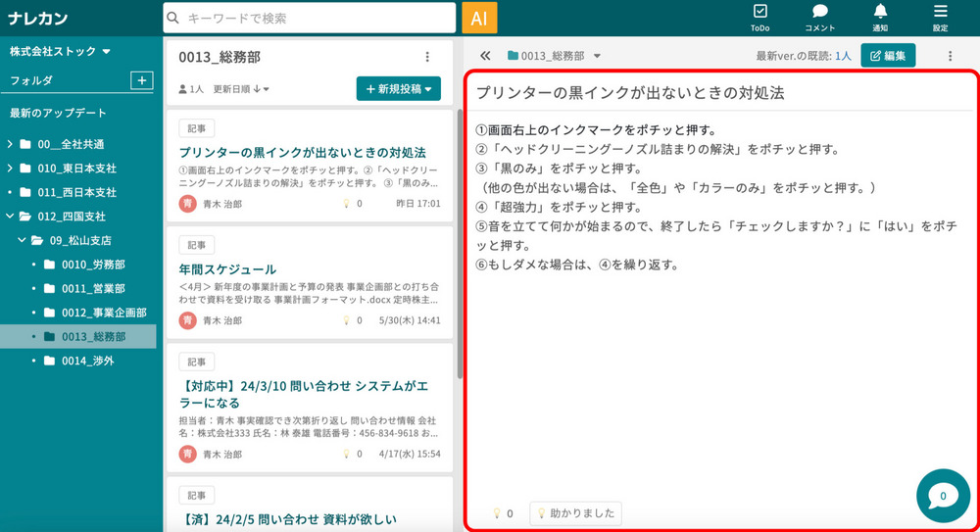The width and height of the screenshot is (980, 532).
Task: Open 最新のアップデート in the sidebar
Action: pos(58,113)
